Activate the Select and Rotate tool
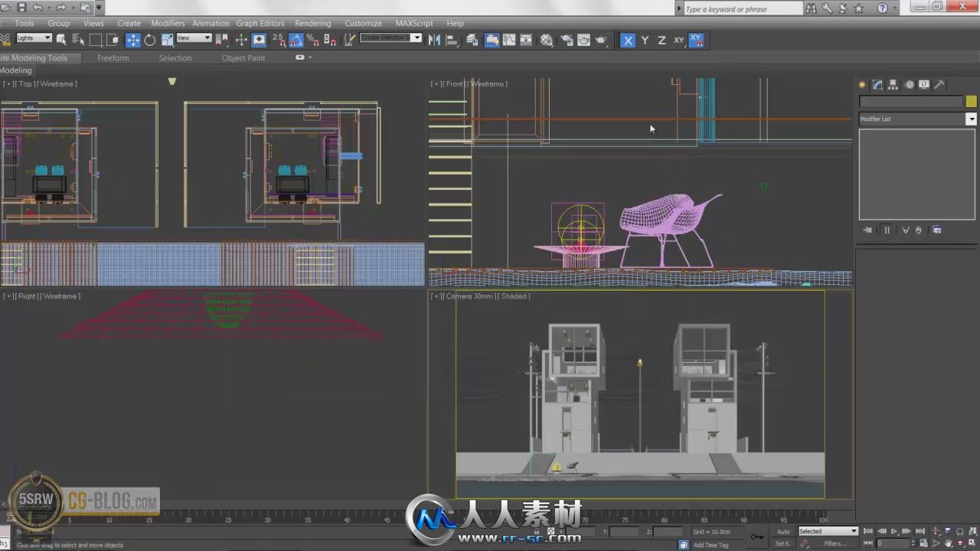The image size is (980, 551). 150,39
